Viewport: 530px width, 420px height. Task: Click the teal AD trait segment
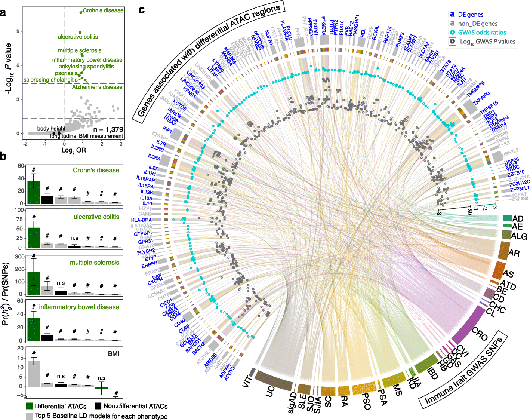click(x=508, y=218)
